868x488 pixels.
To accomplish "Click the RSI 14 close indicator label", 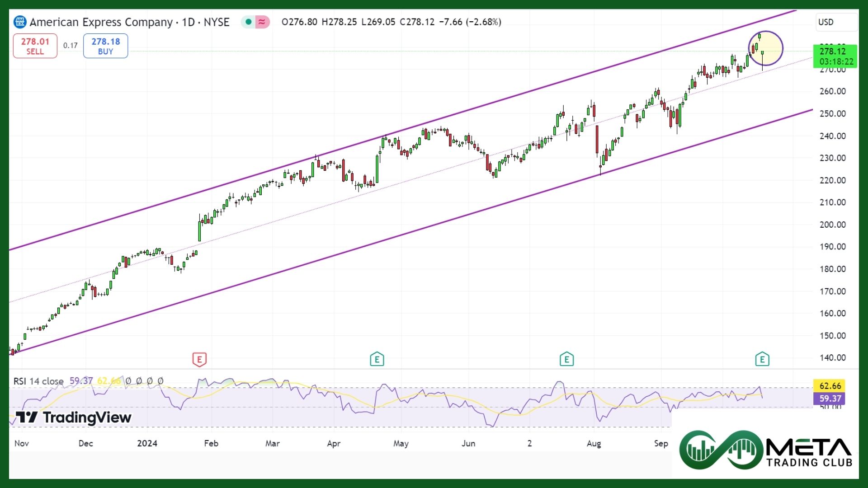I will coord(38,381).
